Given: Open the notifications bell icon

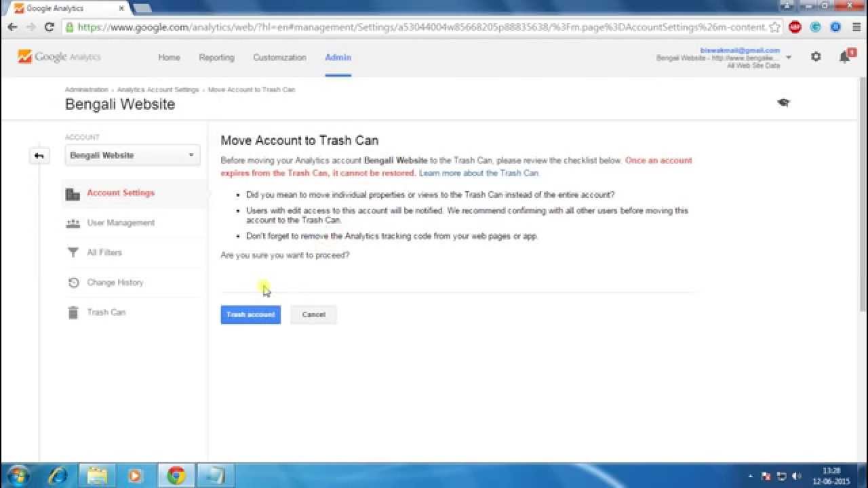Looking at the screenshot, I should point(845,57).
